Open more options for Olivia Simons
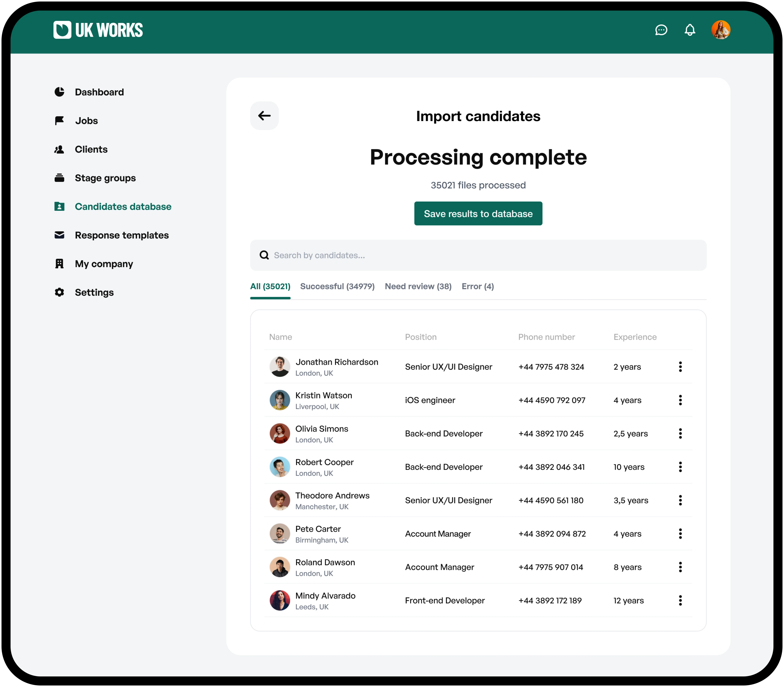This screenshot has height=687, width=784. click(x=680, y=434)
